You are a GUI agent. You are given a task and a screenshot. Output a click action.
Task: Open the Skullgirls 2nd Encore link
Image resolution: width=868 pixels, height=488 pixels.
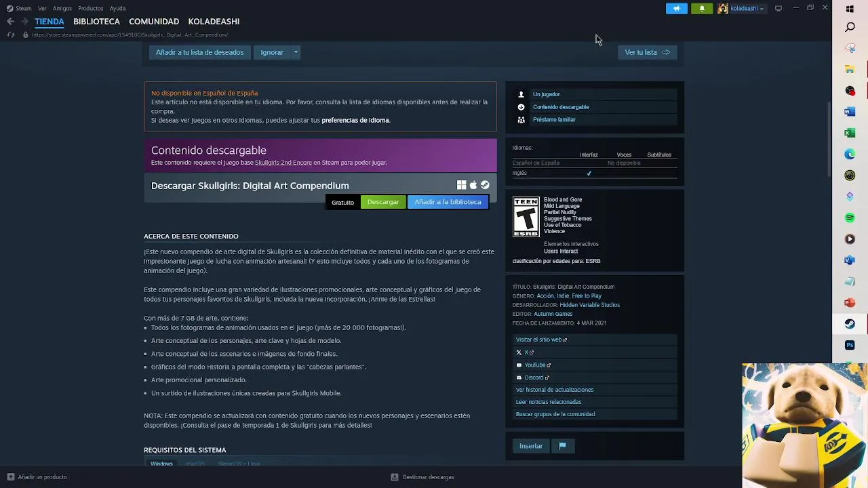click(283, 163)
